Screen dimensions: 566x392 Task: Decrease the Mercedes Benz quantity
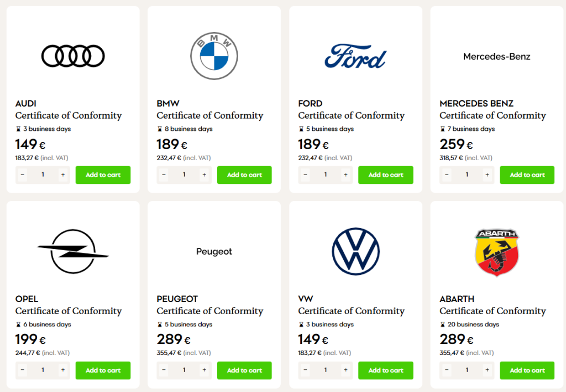point(447,175)
